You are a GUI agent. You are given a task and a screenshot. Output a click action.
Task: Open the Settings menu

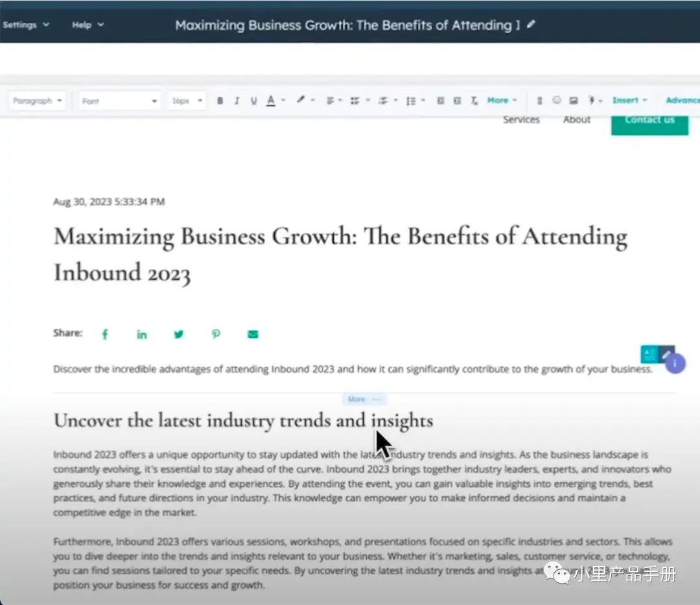tap(25, 25)
